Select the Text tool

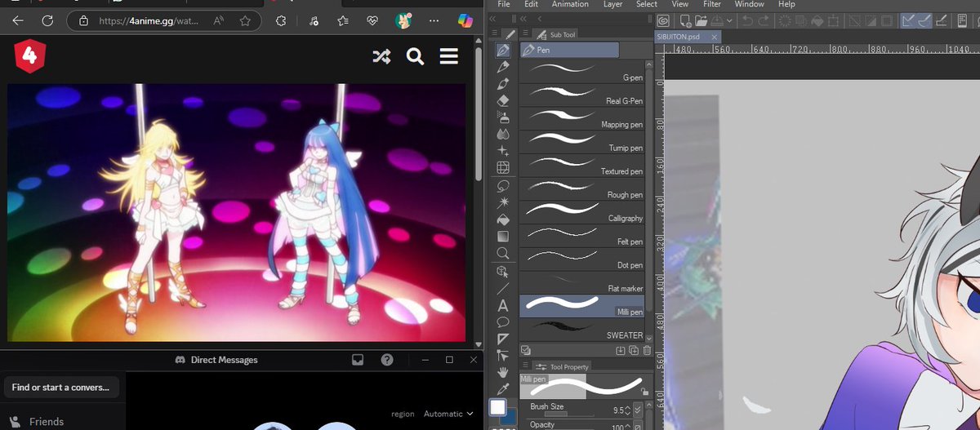pyautogui.click(x=503, y=306)
